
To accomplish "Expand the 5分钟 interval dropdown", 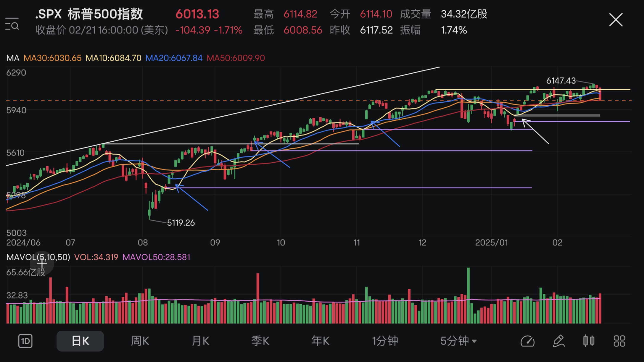I will [x=458, y=341].
